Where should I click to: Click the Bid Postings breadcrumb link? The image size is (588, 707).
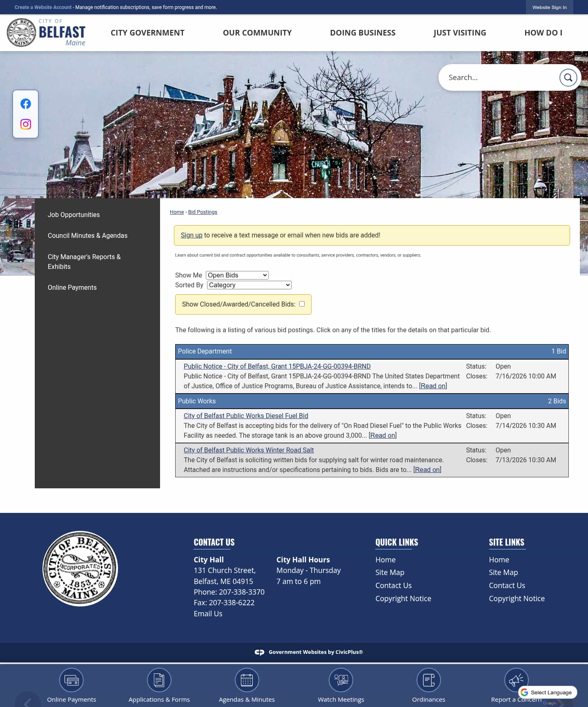click(x=203, y=212)
